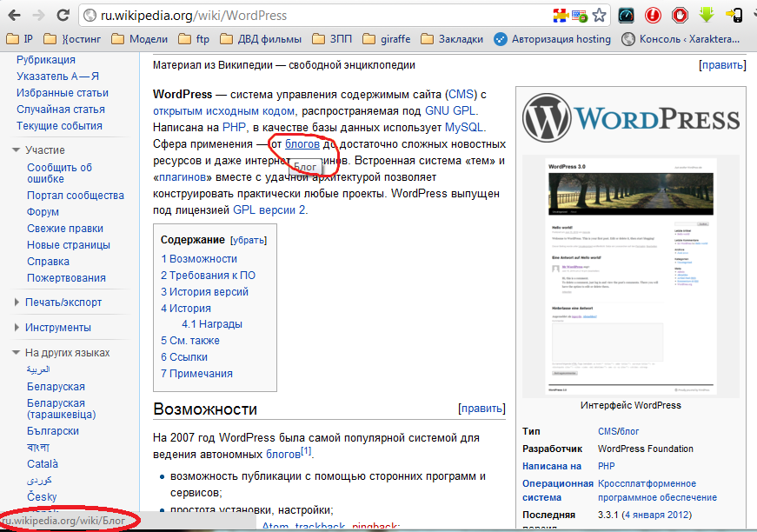Open the CMS link in intro paragraph

coord(461,94)
